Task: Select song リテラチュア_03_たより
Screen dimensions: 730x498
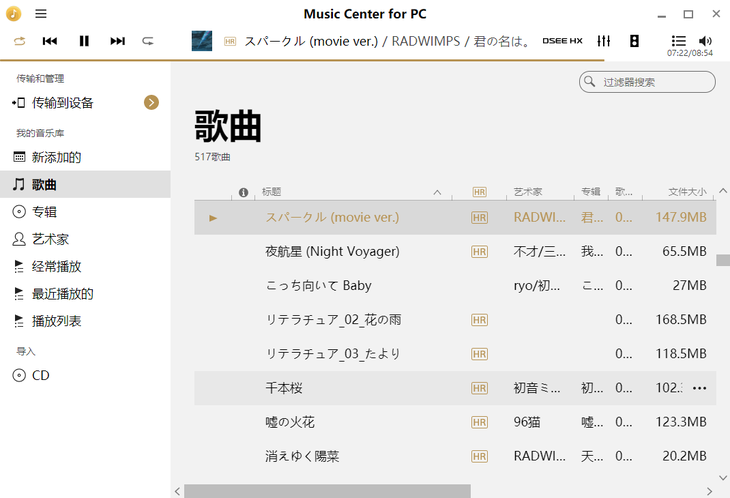Action: coord(455,354)
